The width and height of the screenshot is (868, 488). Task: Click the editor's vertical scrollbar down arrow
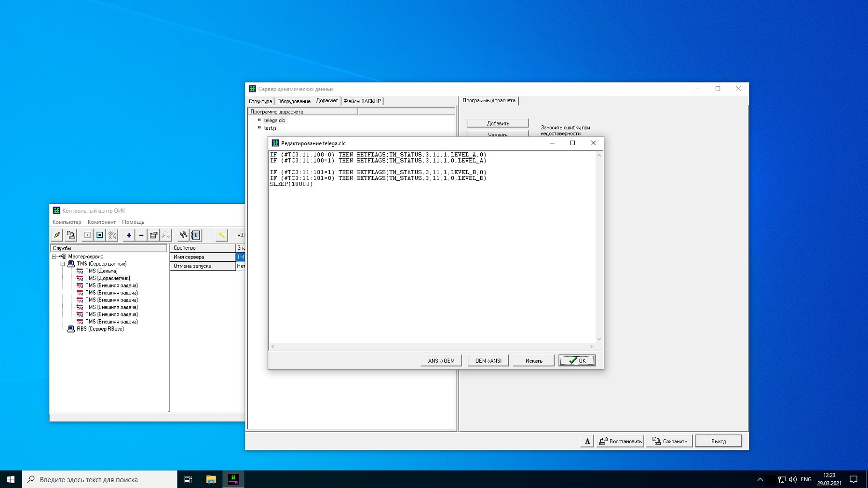(x=599, y=339)
